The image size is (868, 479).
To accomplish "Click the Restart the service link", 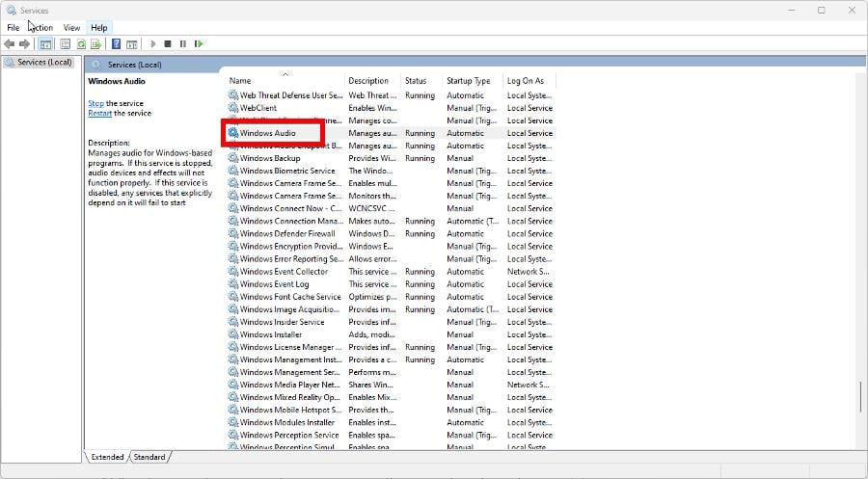I will coord(99,113).
